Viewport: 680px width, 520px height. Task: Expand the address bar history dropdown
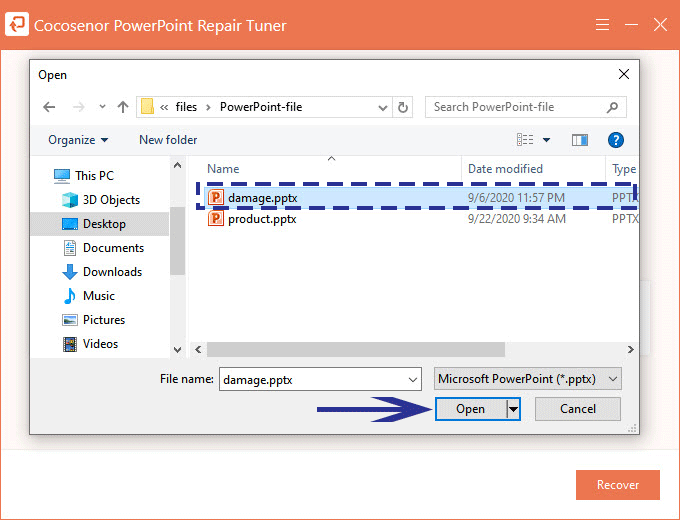(382, 107)
